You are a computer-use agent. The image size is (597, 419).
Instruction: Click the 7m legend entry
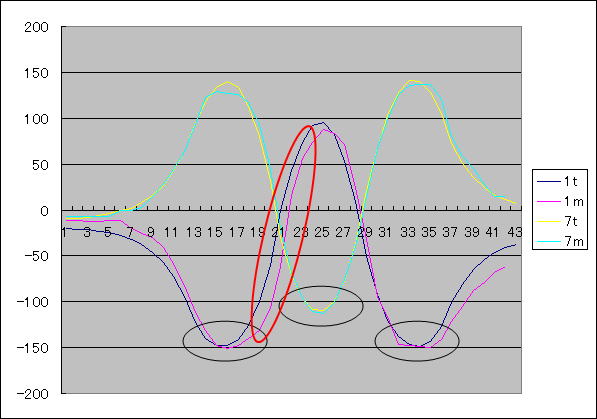560,241
